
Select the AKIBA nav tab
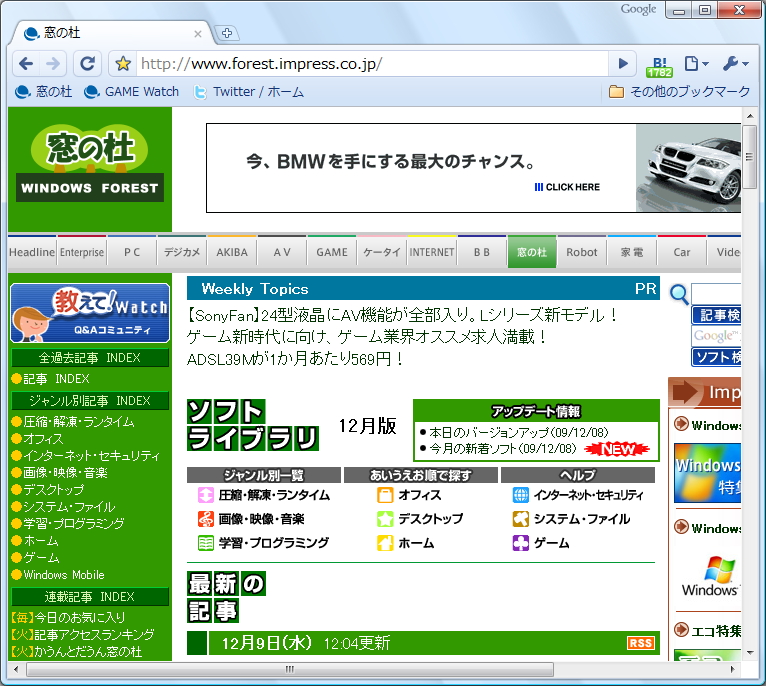(x=232, y=252)
